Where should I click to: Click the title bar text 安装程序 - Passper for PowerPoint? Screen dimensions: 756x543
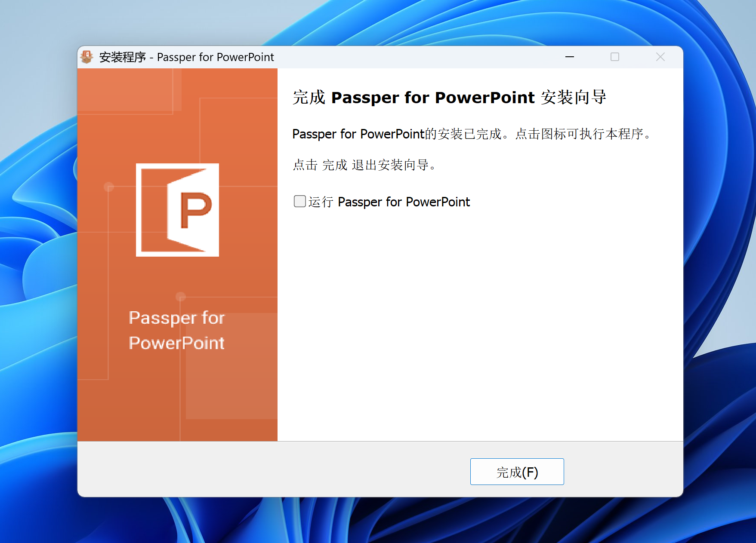pyautogui.click(x=186, y=57)
